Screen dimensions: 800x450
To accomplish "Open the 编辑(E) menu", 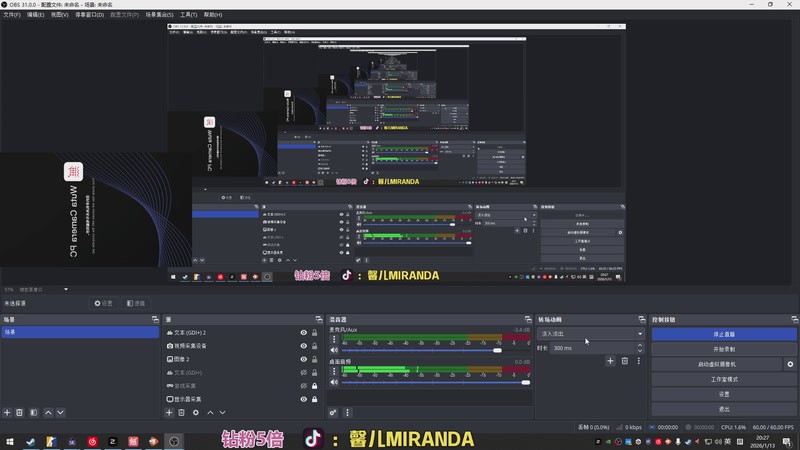I will click(x=35, y=15).
